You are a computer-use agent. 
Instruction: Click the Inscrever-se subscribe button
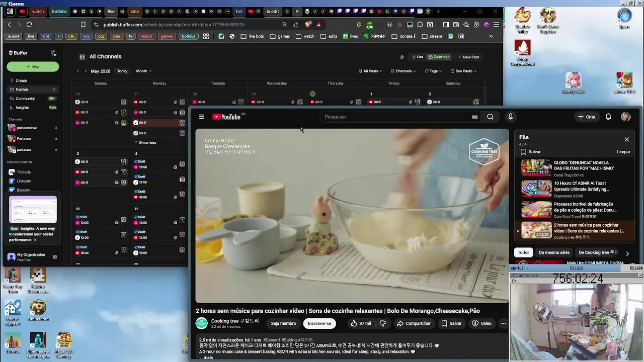[319, 323]
